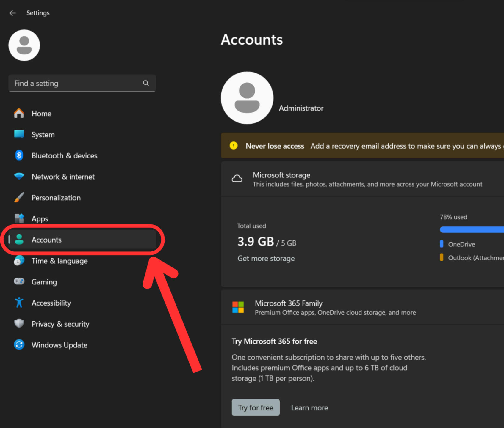Click the Microsoft storage cloud icon
The image size is (504, 428).
pyautogui.click(x=237, y=179)
